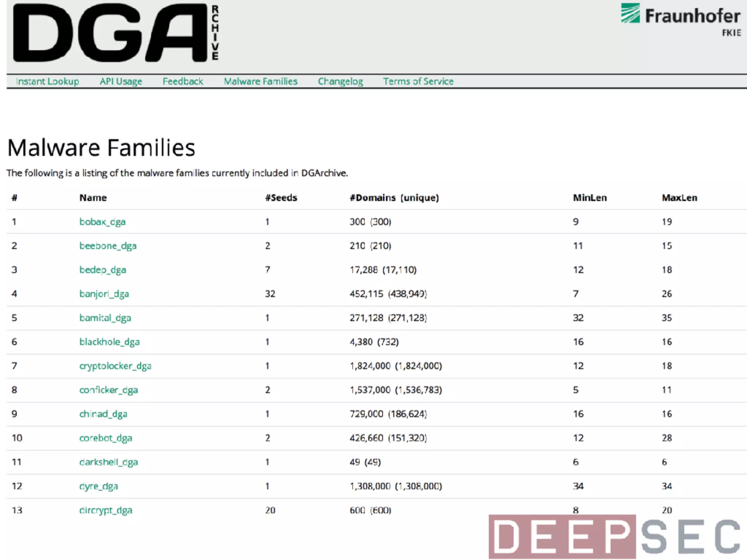Select the banjori_dga entry

[104, 294]
